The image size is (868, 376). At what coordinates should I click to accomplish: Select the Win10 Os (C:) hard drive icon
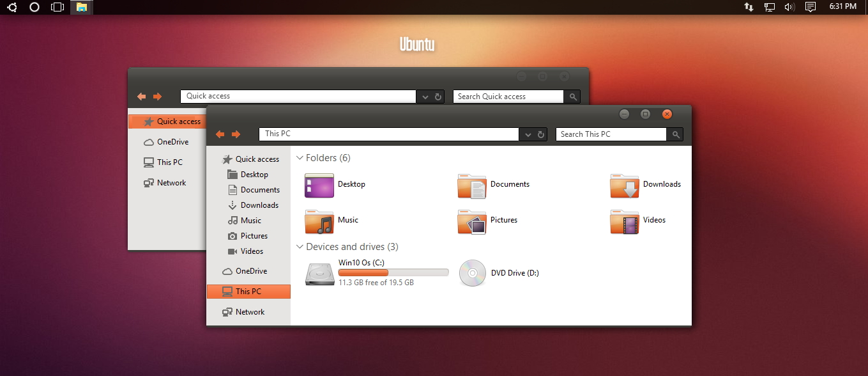point(319,274)
